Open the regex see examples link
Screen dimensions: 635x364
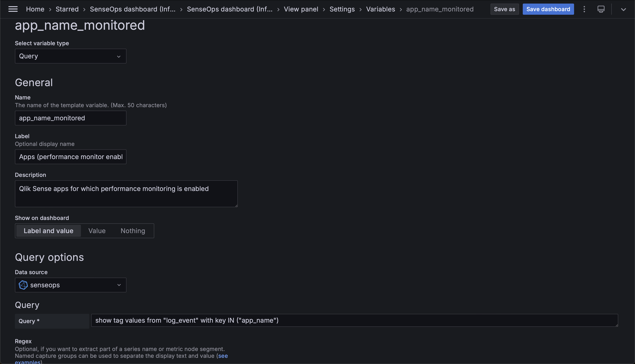[223, 356]
